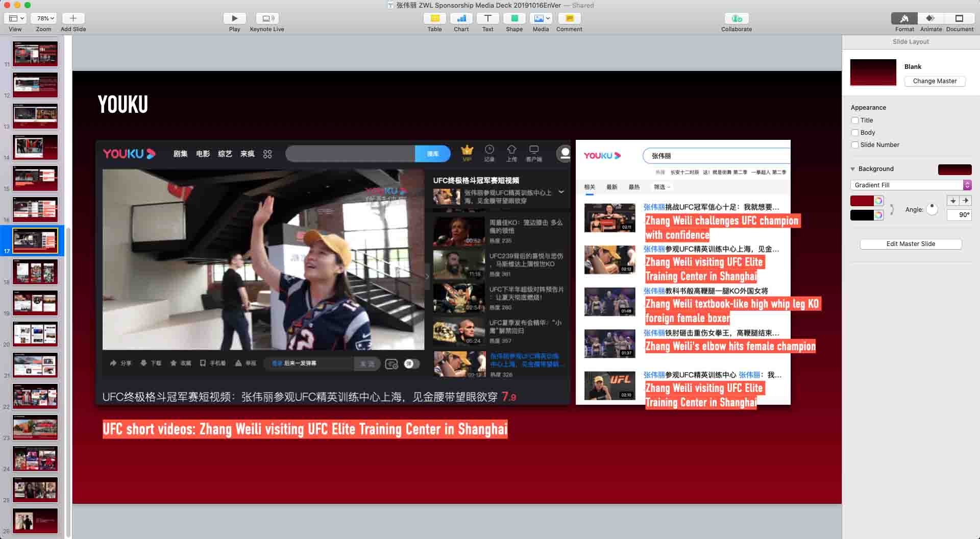Select slide 14 thumbnail in navigator
This screenshot has height=539, width=980.
tap(35, 147)
